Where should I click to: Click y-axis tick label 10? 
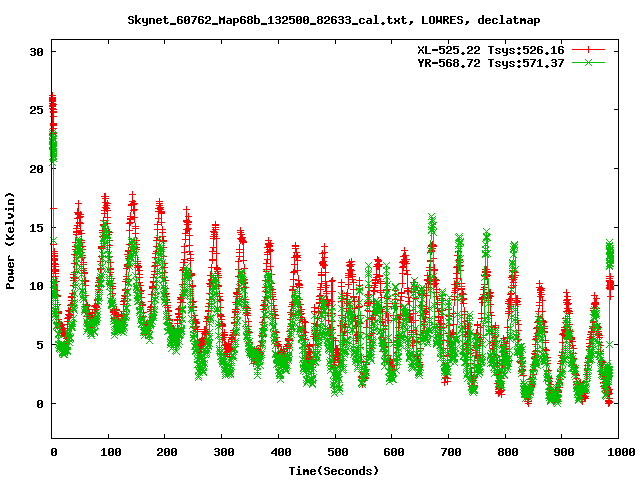pos(36,286)
